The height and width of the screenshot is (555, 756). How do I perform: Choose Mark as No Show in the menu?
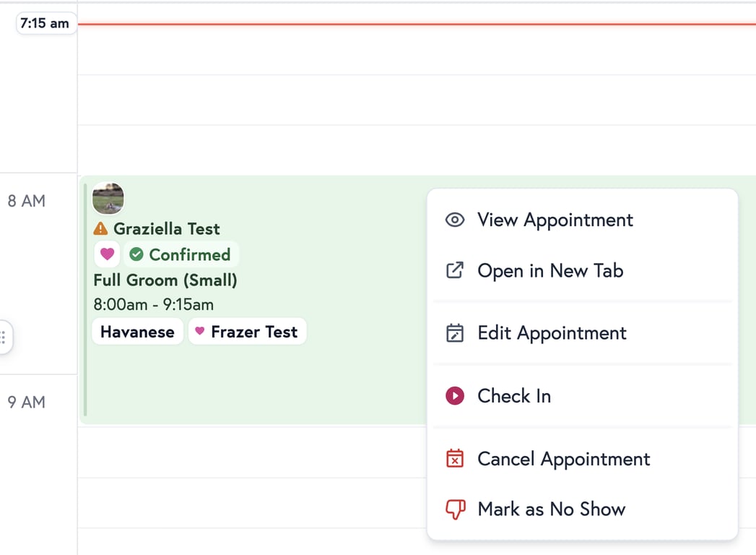(551, 509)
